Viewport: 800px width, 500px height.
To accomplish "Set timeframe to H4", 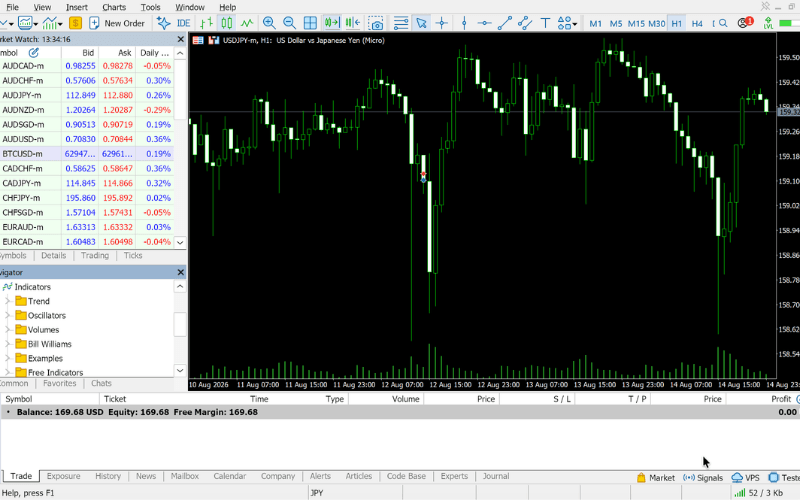I will click(x=697, y=23).
